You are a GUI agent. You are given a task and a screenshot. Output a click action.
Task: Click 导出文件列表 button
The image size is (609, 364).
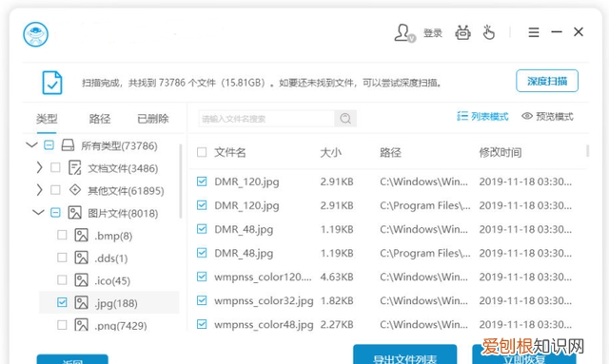404,354
